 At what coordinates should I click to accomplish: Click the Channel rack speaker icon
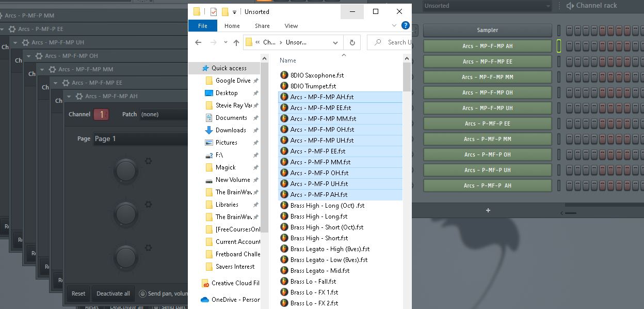point(570,6)
